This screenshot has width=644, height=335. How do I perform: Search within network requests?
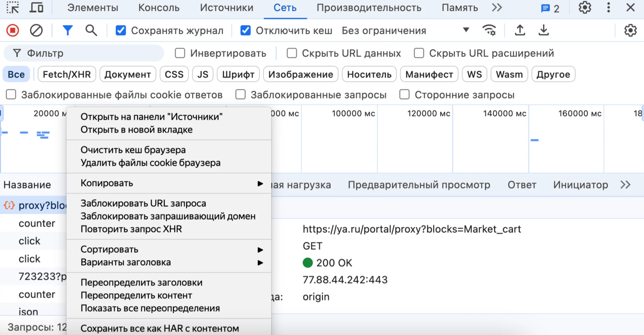[91, 30]
